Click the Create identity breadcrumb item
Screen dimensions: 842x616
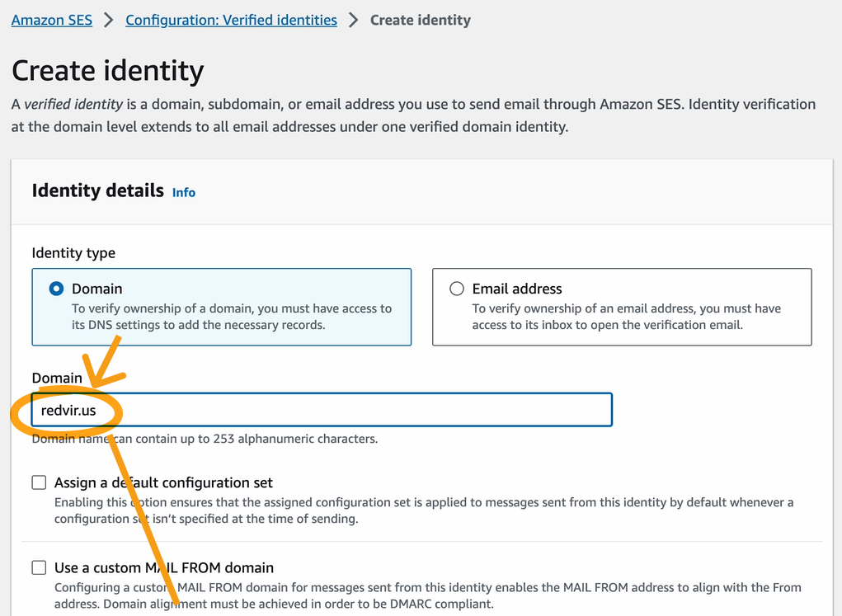[420, 20]
